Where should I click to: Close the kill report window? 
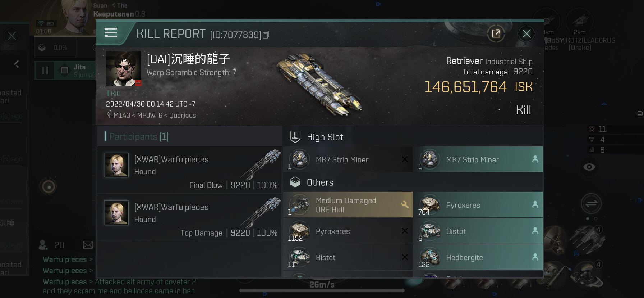526,34
